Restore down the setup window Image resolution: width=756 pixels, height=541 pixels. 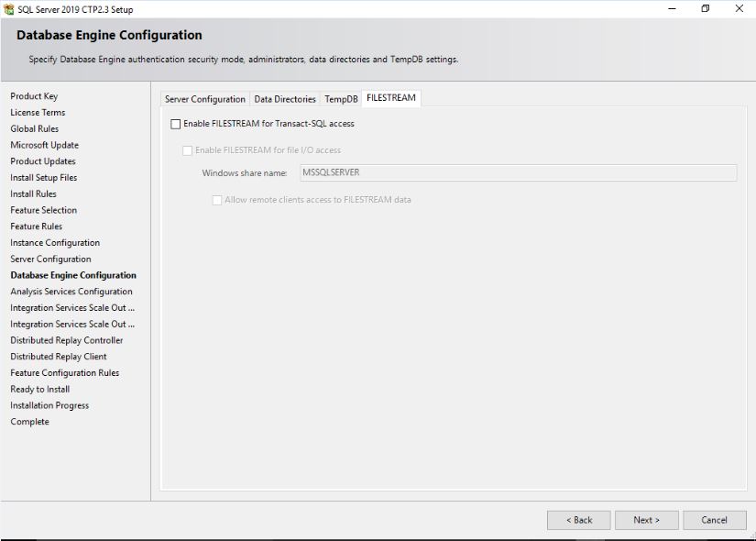(x=706, y=8)
